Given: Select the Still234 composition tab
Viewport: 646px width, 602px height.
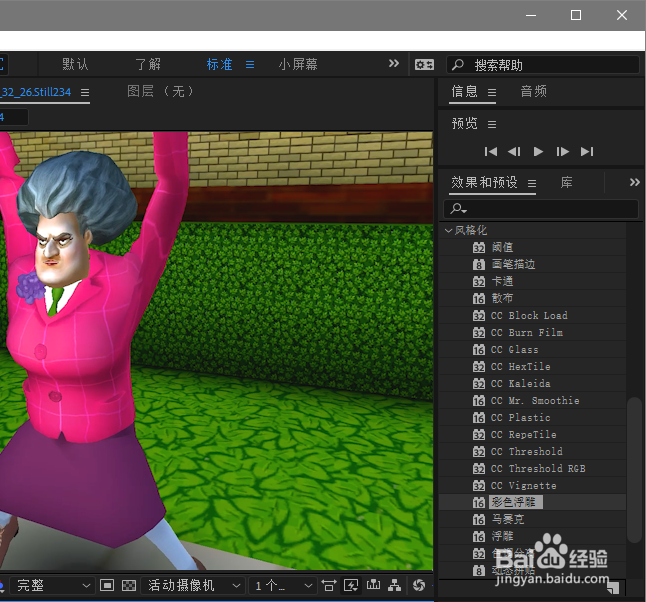Looking at the screenshot, I should (35, 92).
